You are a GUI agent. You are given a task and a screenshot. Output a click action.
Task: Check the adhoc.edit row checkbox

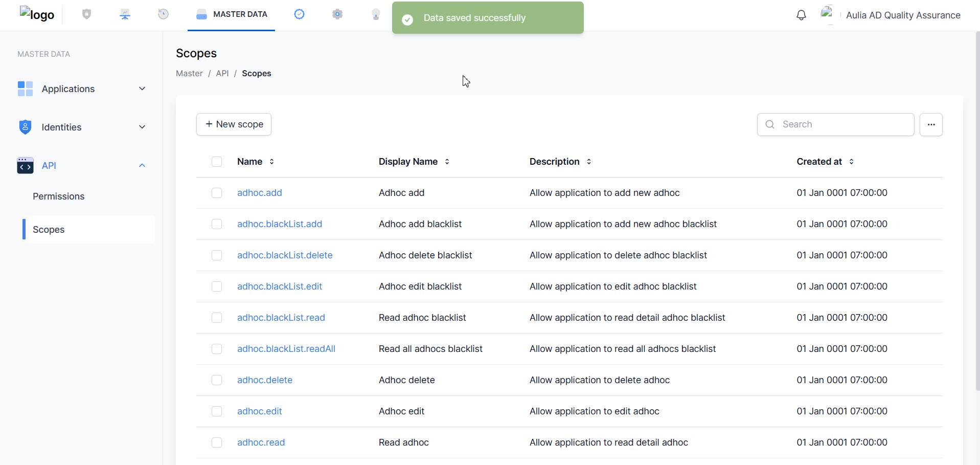click(x=217, y=411)
